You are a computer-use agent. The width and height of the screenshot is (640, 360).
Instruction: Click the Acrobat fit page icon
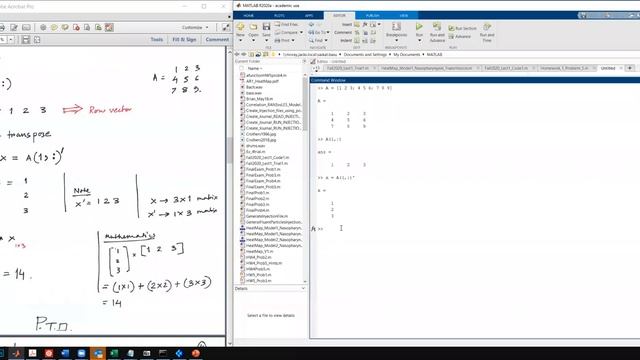coord(37,40)
